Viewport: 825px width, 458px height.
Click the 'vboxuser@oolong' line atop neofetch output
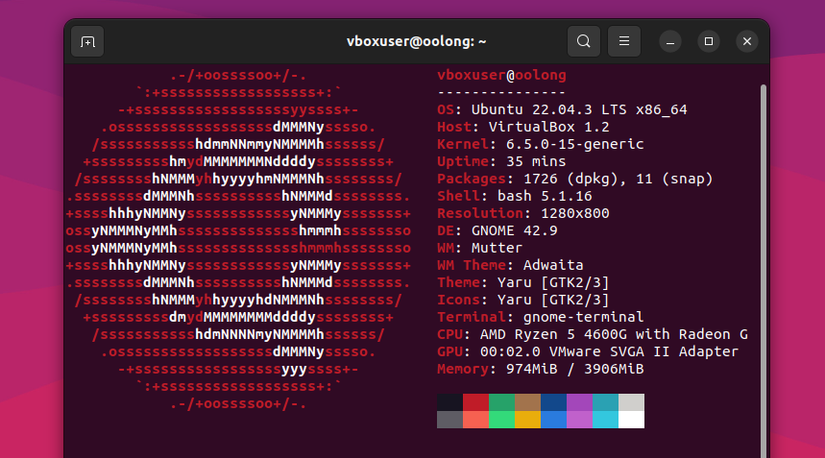[502, 75]
